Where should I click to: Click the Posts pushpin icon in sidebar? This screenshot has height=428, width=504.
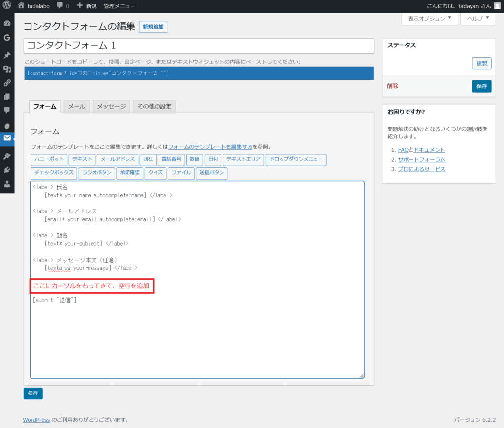pyautogui.click(x=7, y=55)
